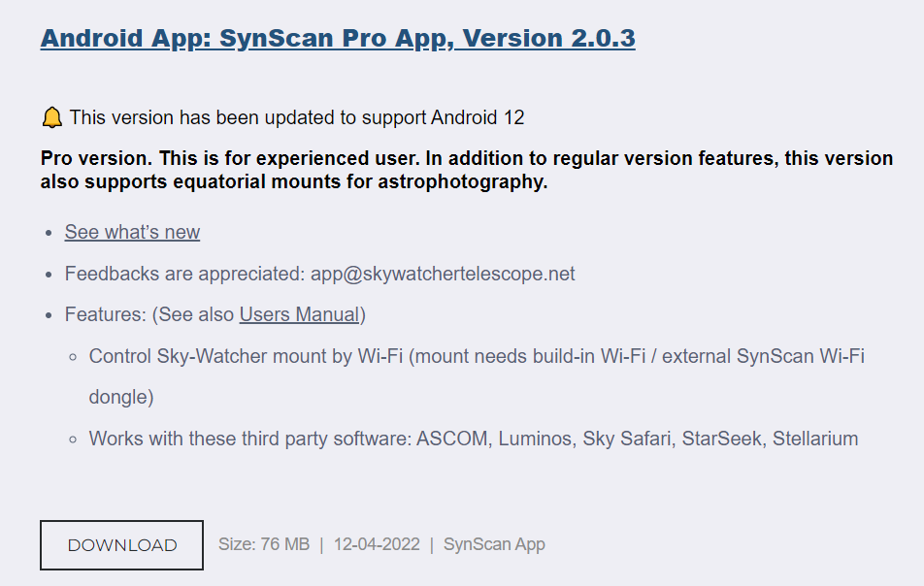Open the SynScan Pro App title link
Image resolution: width=924 pixels, height=586 pixels.
[338, 39]
